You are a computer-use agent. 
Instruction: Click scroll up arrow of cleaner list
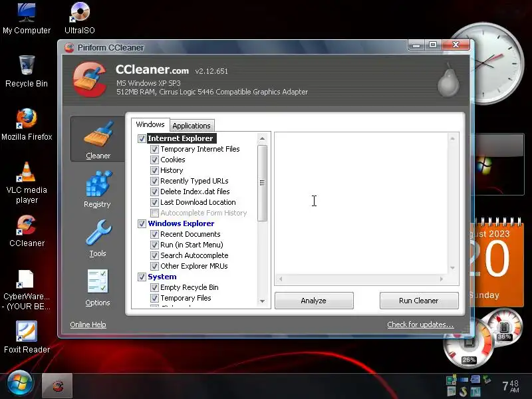[x=262, y=138]
